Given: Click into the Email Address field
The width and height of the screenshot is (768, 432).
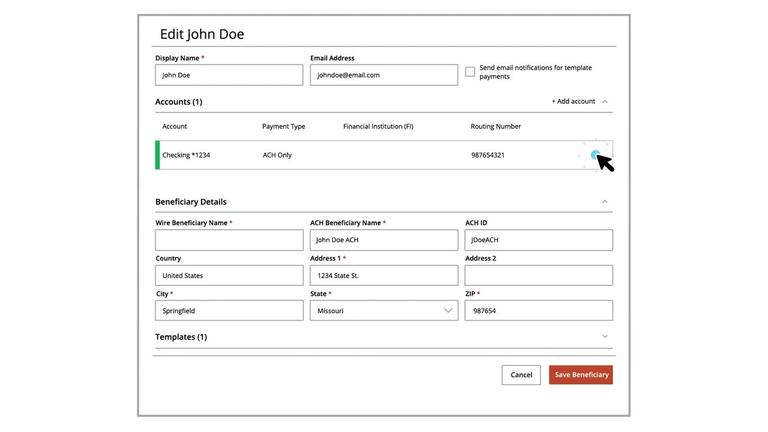Looking at the screenshot, I should pos(384,75).
